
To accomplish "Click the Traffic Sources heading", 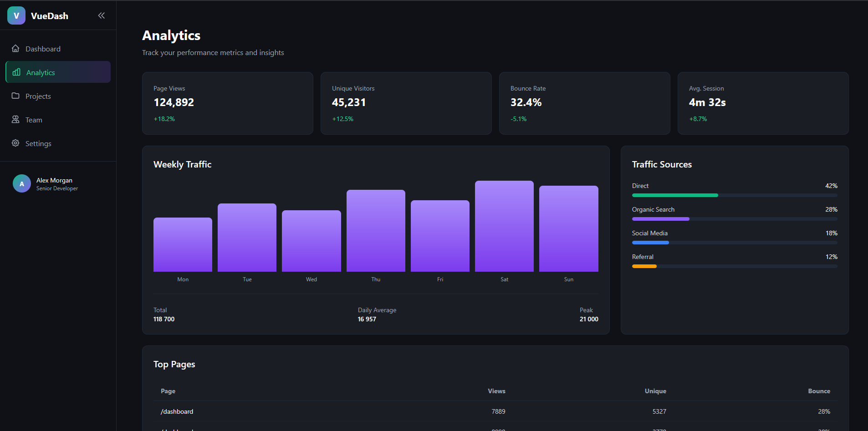I will pyautogui.click(x=662, y=164).
